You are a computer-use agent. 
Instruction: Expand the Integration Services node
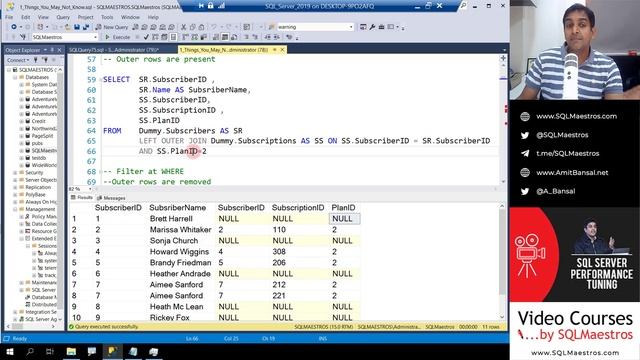coord(15,312)
